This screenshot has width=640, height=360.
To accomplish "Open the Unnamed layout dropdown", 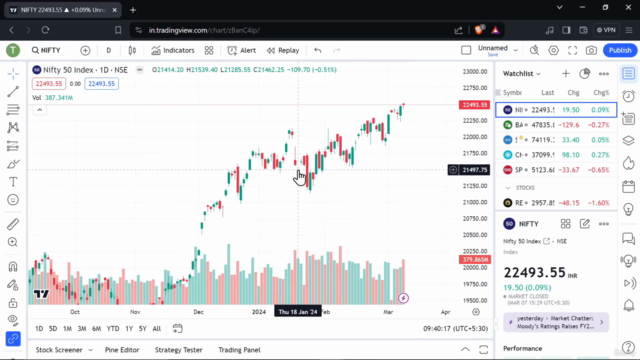I will pos(516,50).
